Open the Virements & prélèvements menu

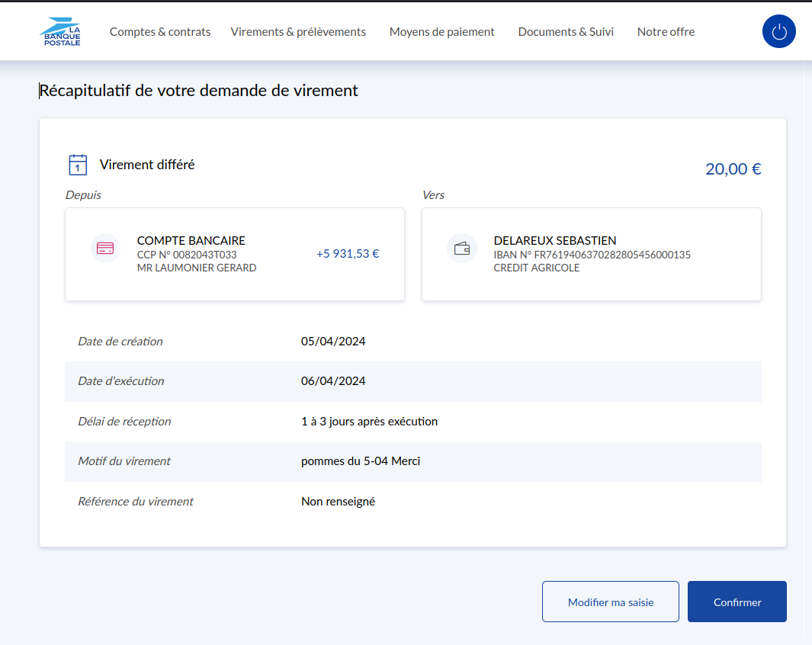click(298, 32)
